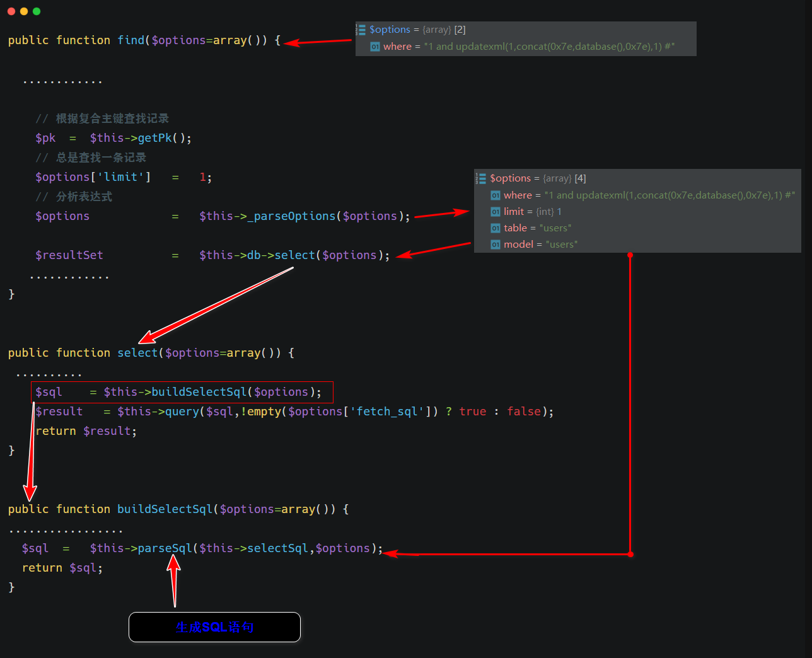Image resolution: width=812 pixels, height=658 pixels.
Task: Click the "return $result;" statement
Action: (86, 431)
